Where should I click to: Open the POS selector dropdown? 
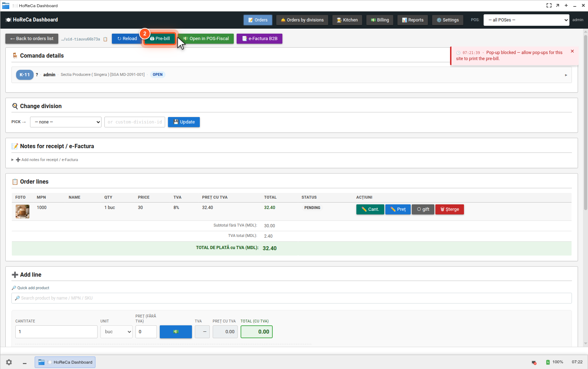[526, 20]
